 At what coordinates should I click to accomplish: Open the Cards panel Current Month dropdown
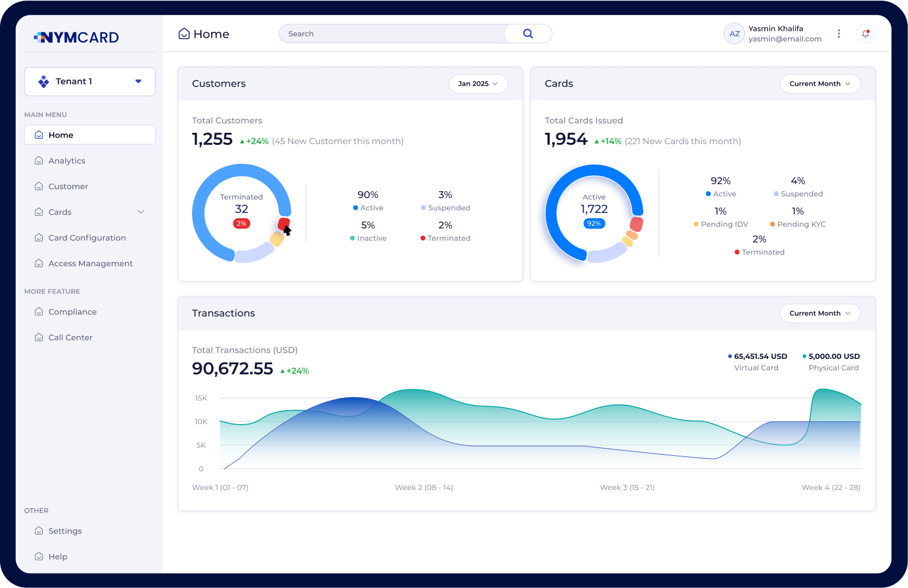(819, 84)
